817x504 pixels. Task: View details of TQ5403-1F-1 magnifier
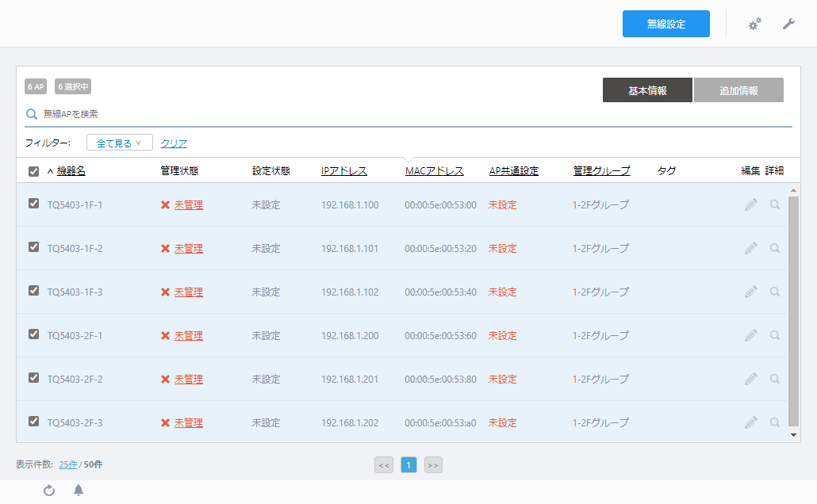tap(775, 204)
